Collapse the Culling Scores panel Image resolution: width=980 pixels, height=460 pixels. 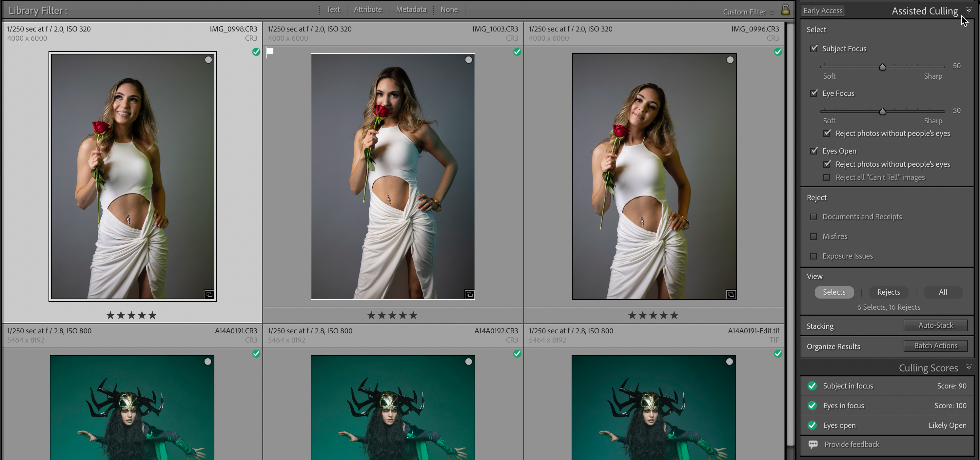(x=969, y=367)
